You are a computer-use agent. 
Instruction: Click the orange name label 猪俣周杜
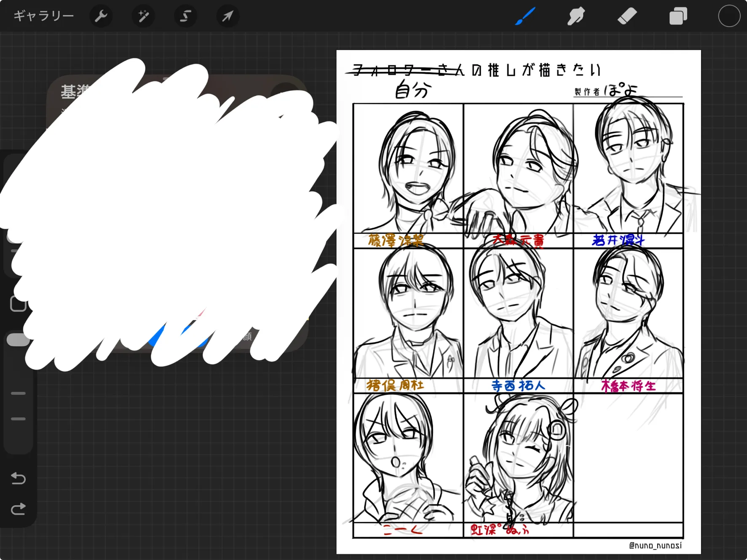396,385
